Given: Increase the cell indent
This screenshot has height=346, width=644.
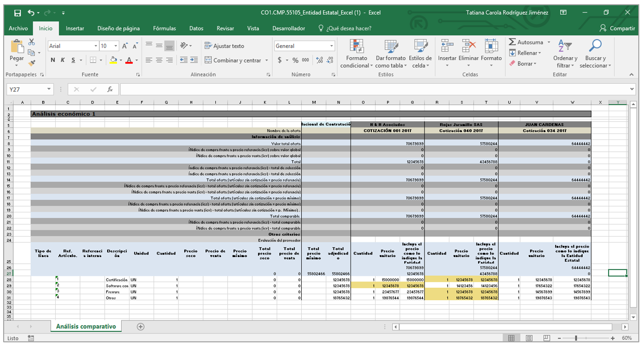Looking at the screenshot, I should click(194, 60).
